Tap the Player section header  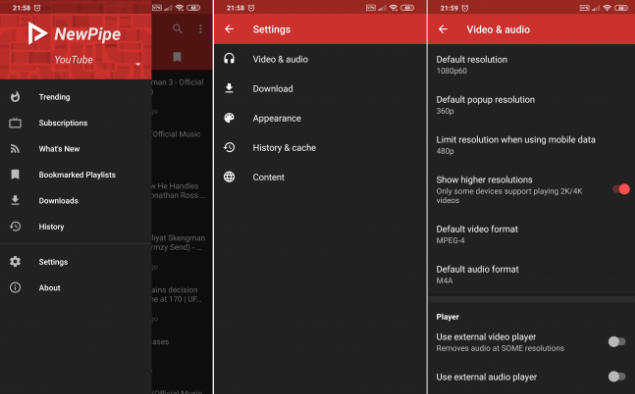click(x=447, y=317)
